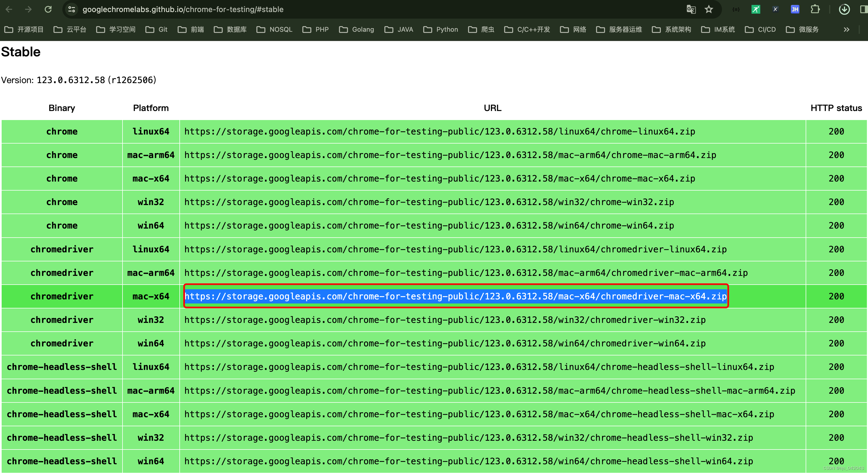Click the HTTP status column header
This screenshot has height=473, width=868.
point(836,108)
